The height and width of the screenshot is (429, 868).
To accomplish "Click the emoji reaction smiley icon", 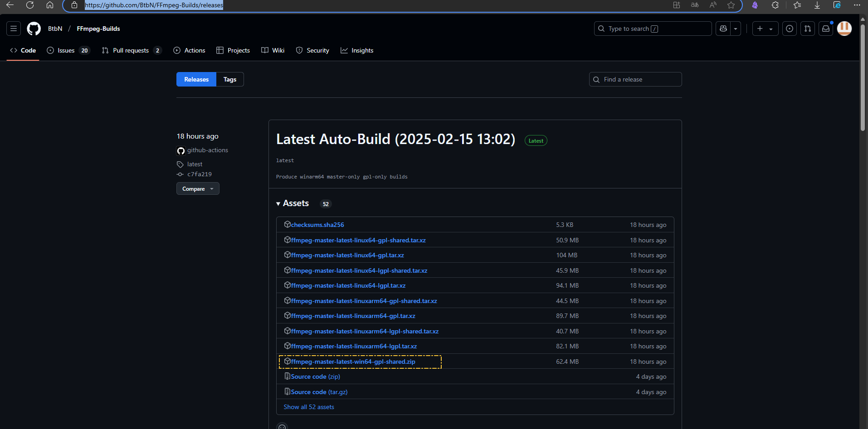I will tap(282, 426).
